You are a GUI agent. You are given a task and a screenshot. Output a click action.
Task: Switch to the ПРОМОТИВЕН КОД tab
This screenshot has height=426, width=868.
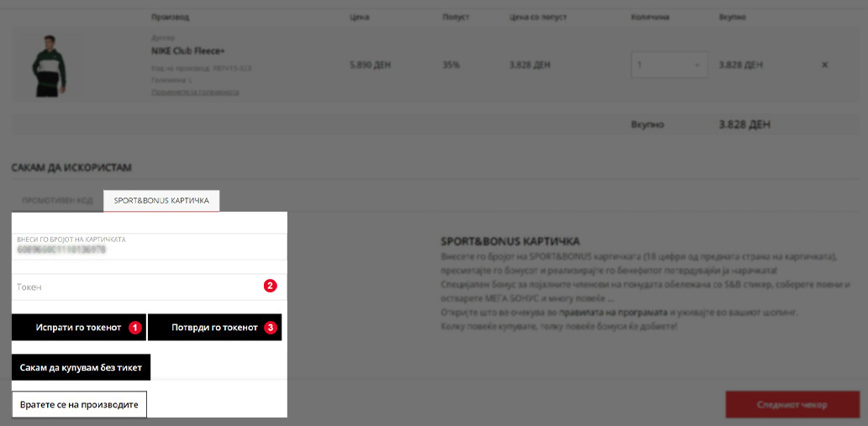coord(57,201)
